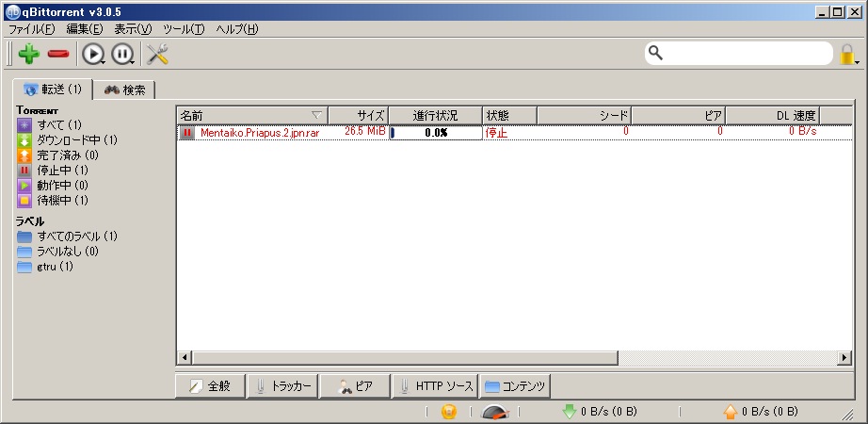Viewport: 868px width, 424px height.
Task: Open search engine dropdown in search box
Action: coord(657,53)
